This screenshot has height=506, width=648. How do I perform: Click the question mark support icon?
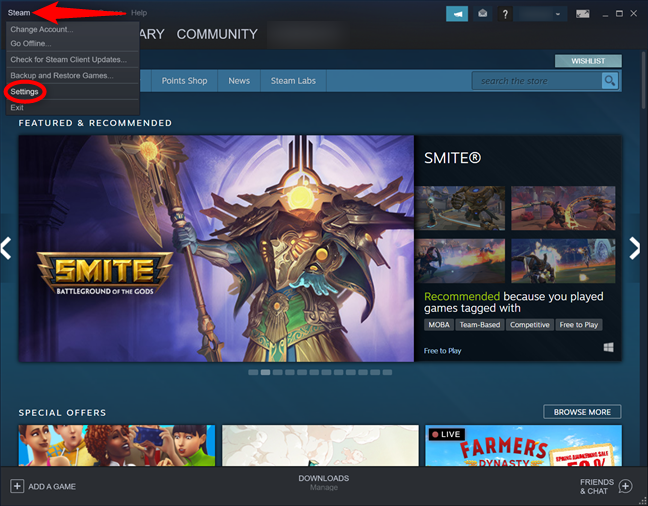[x=505, y=14]
